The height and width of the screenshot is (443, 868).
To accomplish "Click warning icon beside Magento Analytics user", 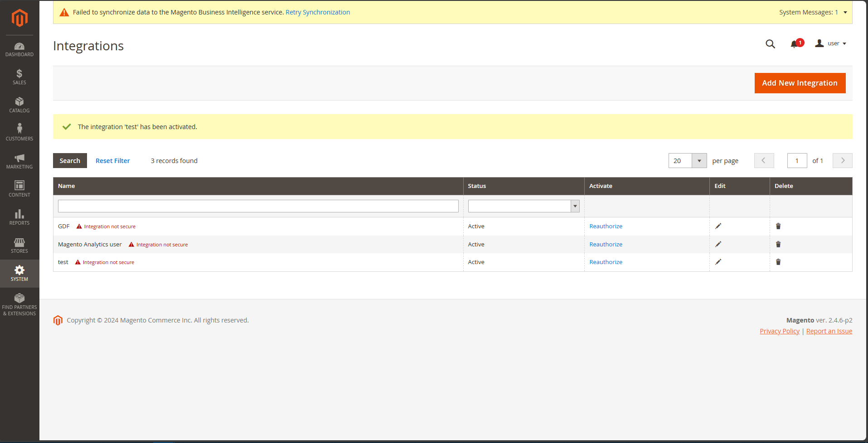I will click(131, 245).
